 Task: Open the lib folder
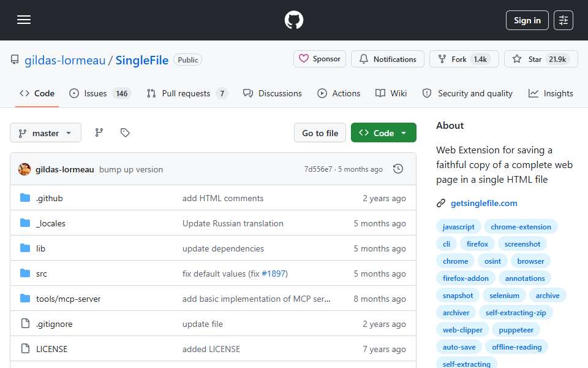(40, 248)
